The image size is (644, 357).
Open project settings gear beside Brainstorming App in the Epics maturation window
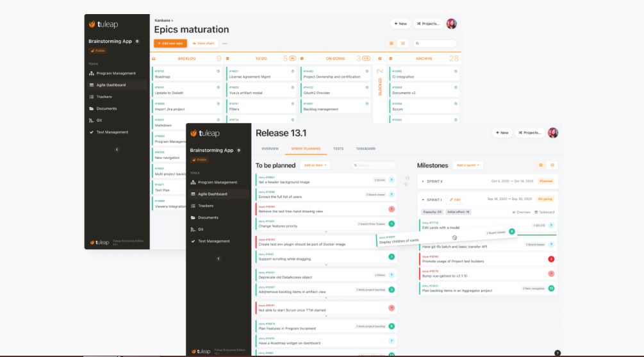pyautogui.click(x=137, y=41)
